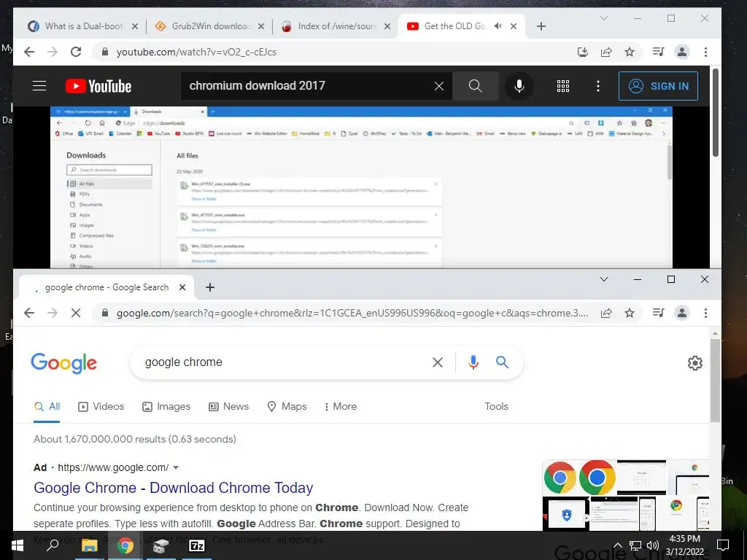Open Chrome menu in YouTube window
Image resolution: width=747 pixels, height=560 pixels.
pos(705,52)
